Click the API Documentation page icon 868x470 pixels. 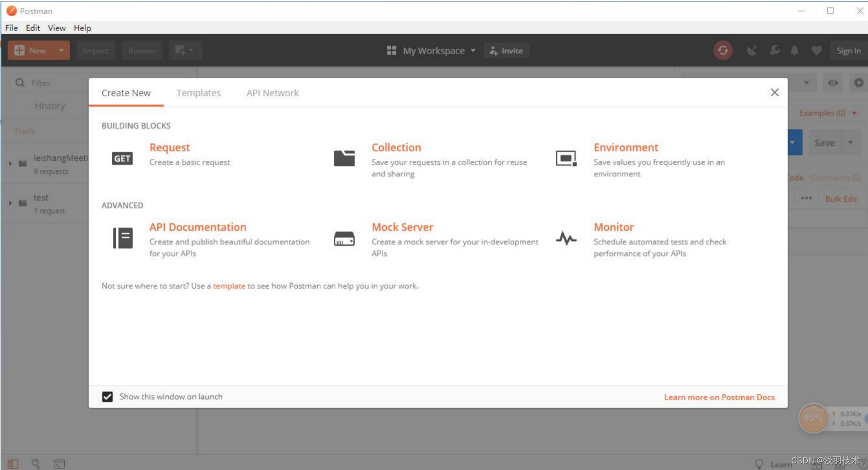coord(123,238)
